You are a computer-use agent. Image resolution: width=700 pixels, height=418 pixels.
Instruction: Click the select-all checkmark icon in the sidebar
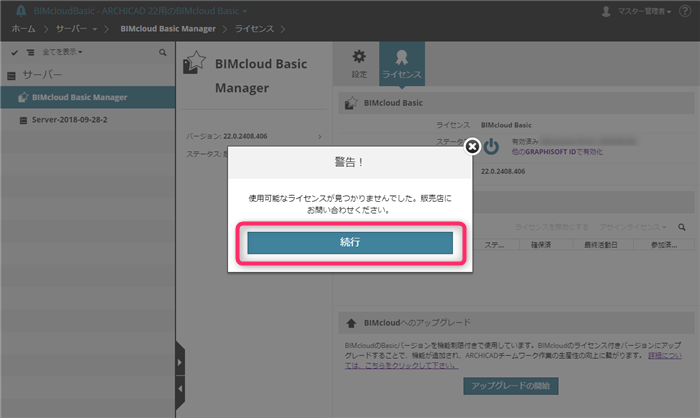point(15,52)
